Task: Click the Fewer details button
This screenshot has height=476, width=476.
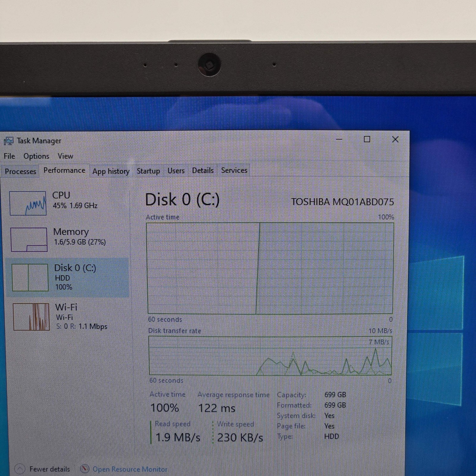Action: pos(42,469)
